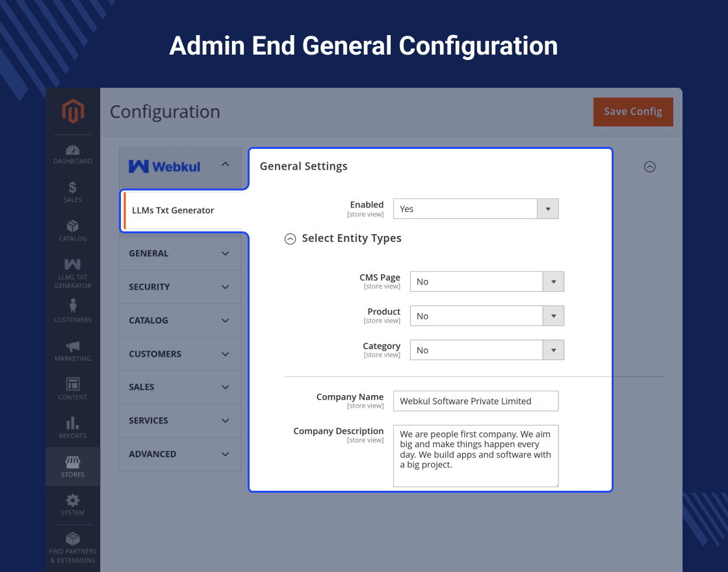Screen dimensions: 728x572
Task: Select the LLMs Txt Generator tab
Action: pos(173,211)
